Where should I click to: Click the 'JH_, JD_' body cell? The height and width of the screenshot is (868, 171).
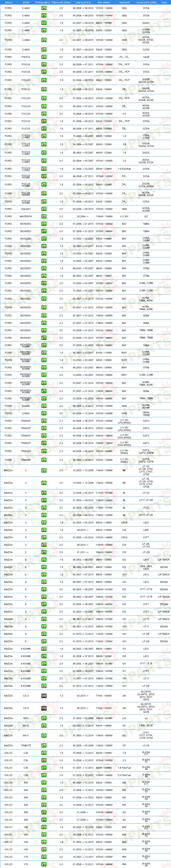[124, 57]
